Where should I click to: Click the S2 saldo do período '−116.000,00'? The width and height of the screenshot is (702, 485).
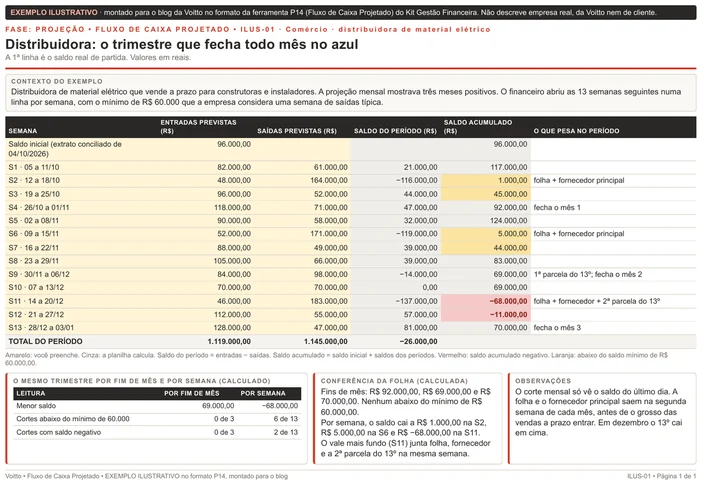(416, 180)
